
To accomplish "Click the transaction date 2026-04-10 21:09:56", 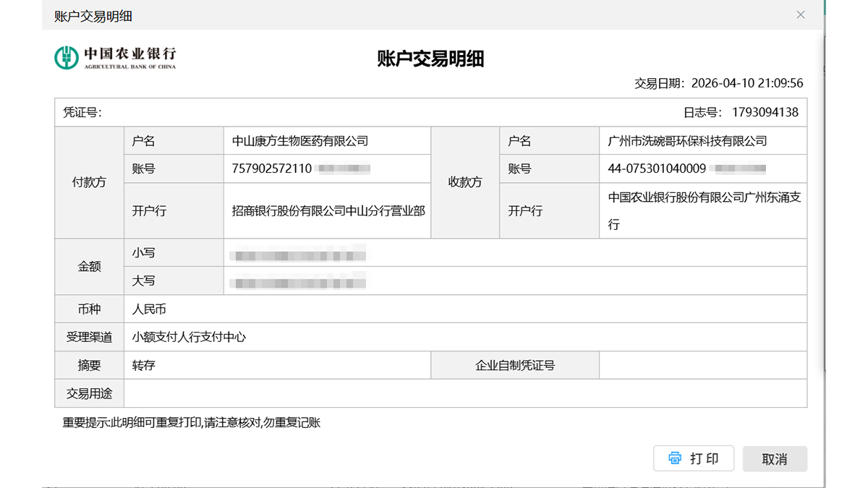I will 746,83.
